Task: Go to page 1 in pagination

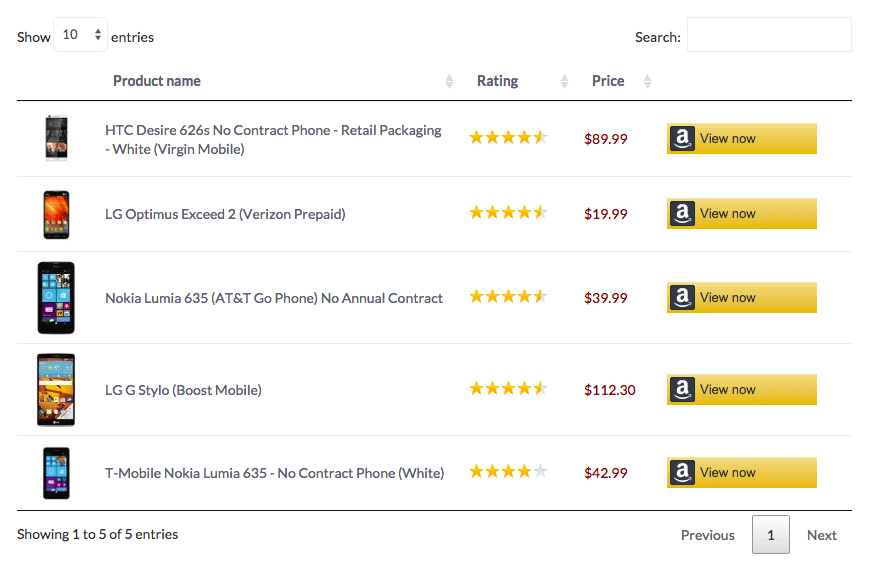Action: click(770, 535)
